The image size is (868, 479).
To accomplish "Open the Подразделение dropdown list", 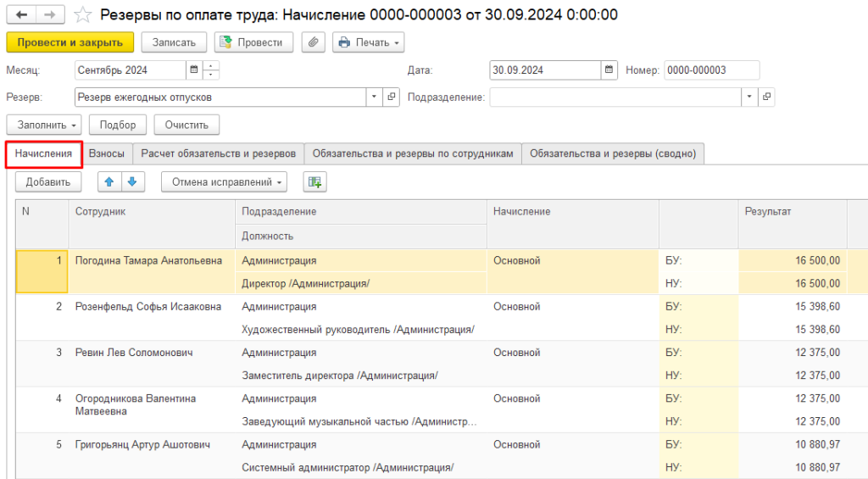I will [748, 97].
